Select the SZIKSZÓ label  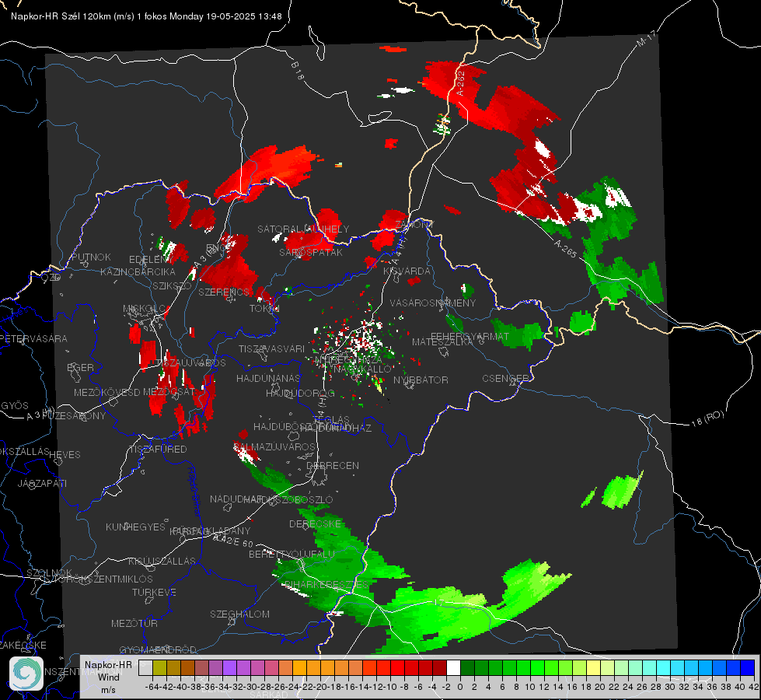coord(173,285)
